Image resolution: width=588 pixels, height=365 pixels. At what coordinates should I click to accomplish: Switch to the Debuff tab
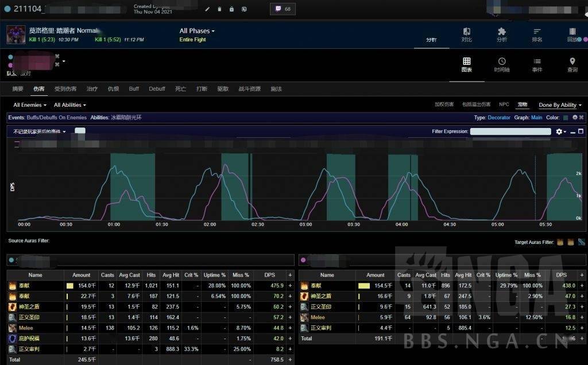pyautogui.click(x=157, y=89)
